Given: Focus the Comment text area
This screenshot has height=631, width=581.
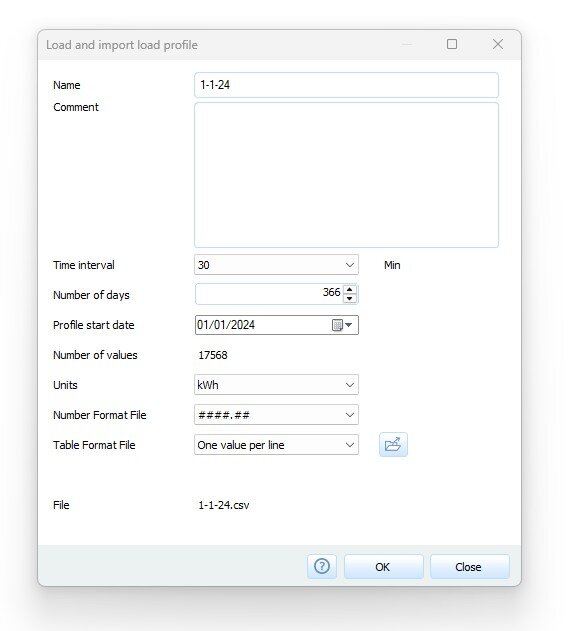Looking at the screenshot, I should pos(346,175).
